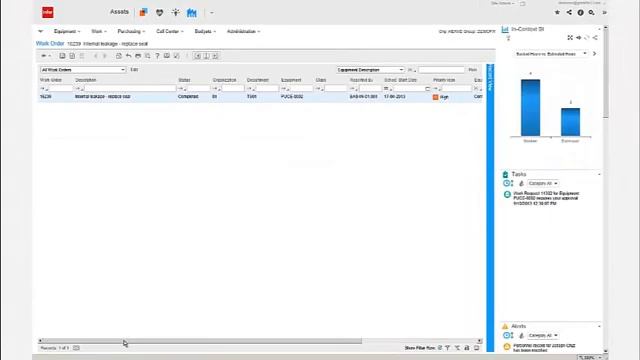
Task: Click the Work Order screen title link
Action: (50, 43)
